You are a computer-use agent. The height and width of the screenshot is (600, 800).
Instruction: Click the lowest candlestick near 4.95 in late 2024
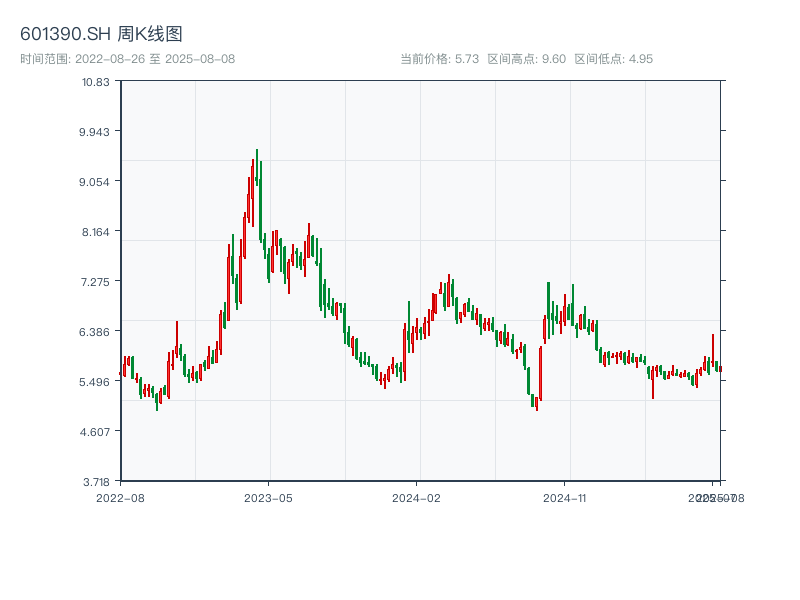(537, 404)
